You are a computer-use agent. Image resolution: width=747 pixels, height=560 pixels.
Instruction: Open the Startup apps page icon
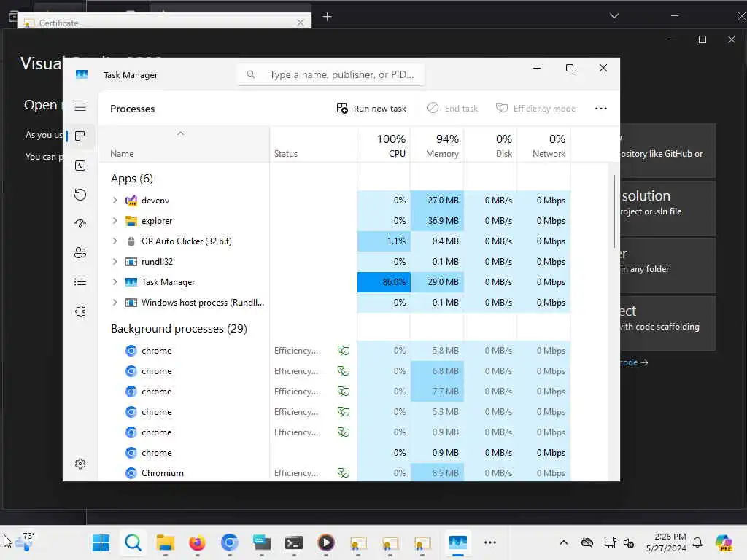[80, 223]
